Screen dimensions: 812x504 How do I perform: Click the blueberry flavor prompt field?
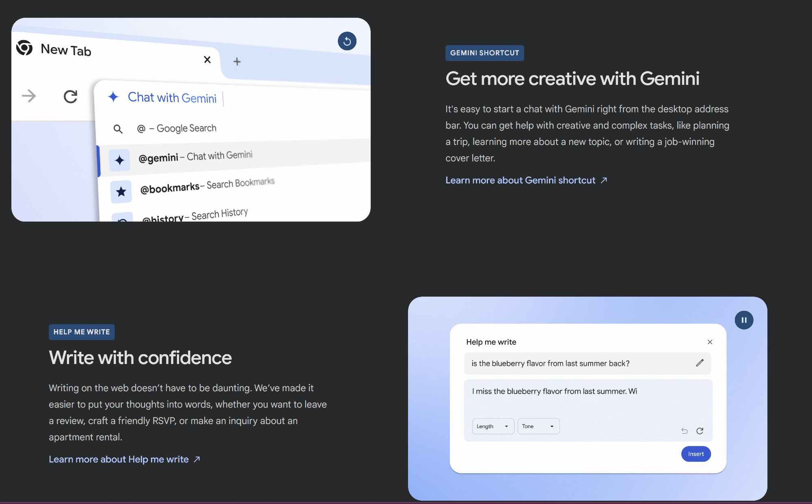point(587,364)
